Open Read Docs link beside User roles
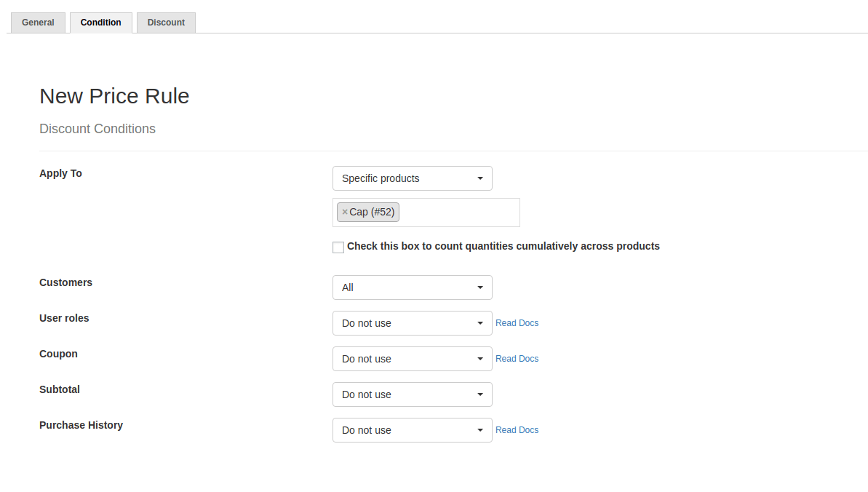868x492 pixels. [x=517, y=323]
